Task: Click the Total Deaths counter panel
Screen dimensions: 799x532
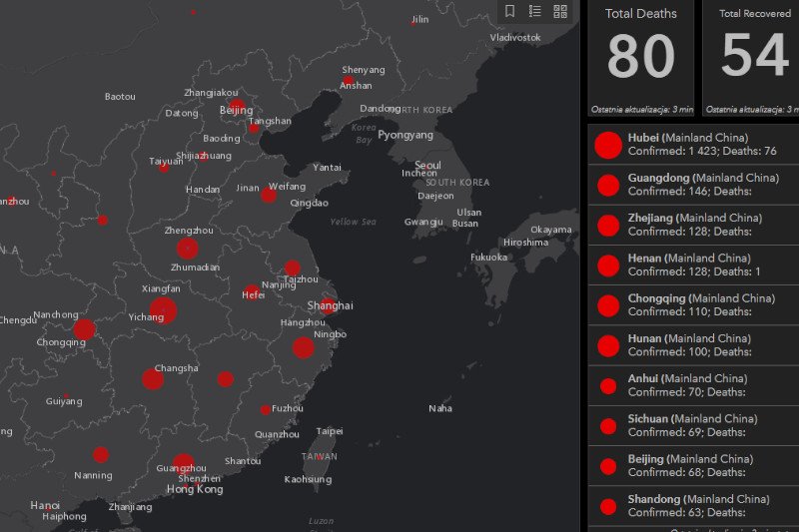Action: pyautogui.click(x=640, y=58)
